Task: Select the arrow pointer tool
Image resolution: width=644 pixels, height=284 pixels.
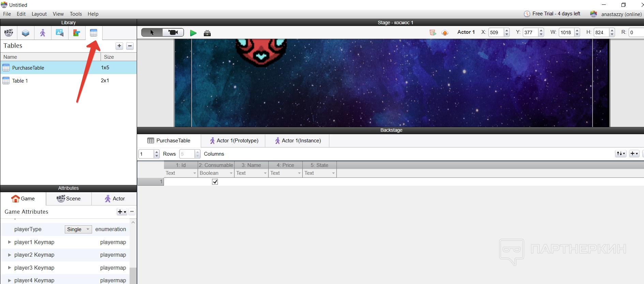Action: click(152, 32)
